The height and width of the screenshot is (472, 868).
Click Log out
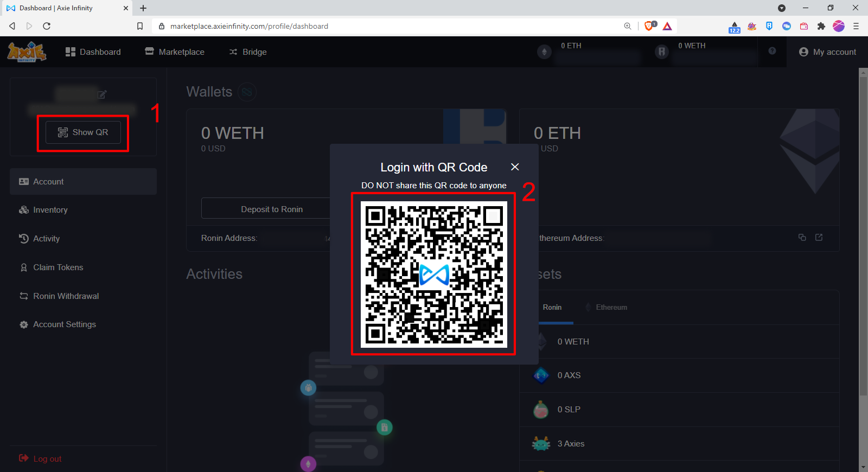point(40,459)
